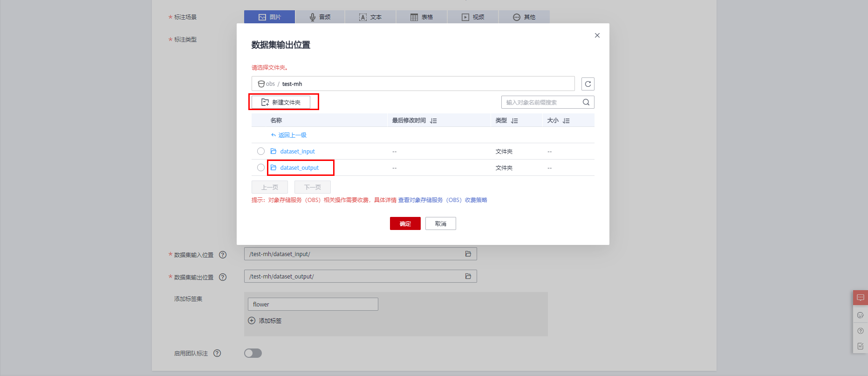Sort by 大小 column
This screenshot has width=868, height=376.
pos(566,121)
